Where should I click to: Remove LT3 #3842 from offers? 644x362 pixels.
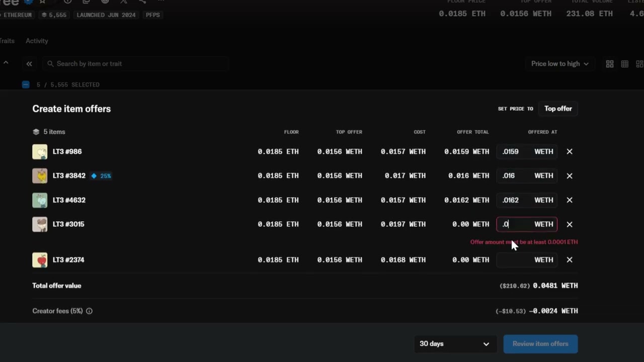pyautogui.click(x=570, y=175)
